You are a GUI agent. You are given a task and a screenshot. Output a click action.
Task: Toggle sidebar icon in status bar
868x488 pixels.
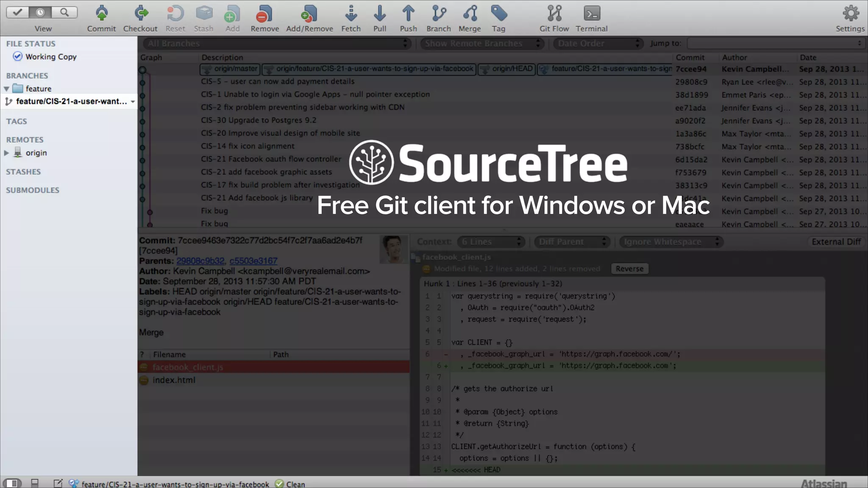(x=12, y=483)
